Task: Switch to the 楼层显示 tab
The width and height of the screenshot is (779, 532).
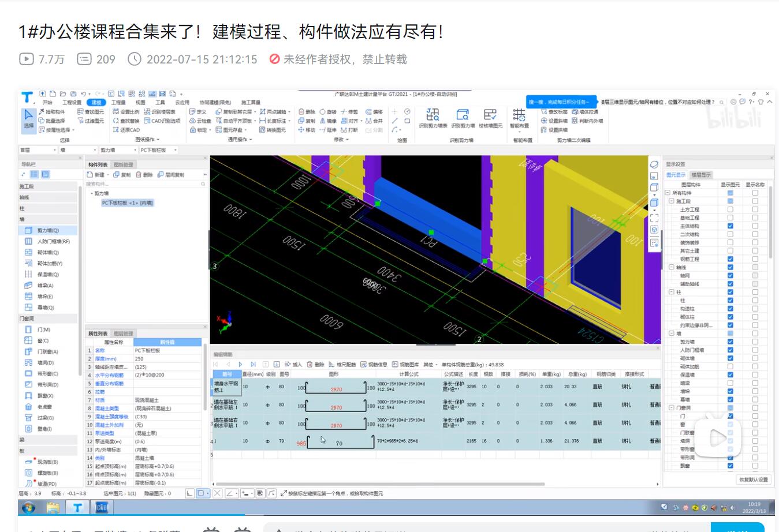Action: [x=701, y=175]
